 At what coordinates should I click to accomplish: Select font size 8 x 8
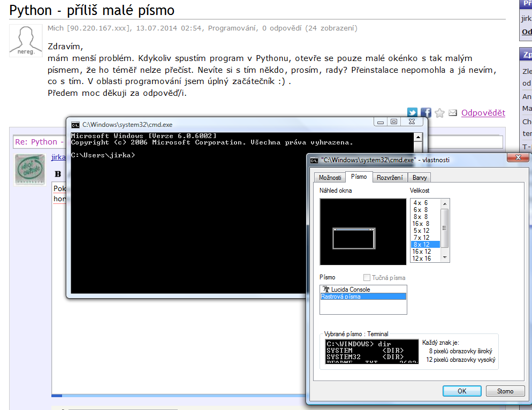(425, 217)
